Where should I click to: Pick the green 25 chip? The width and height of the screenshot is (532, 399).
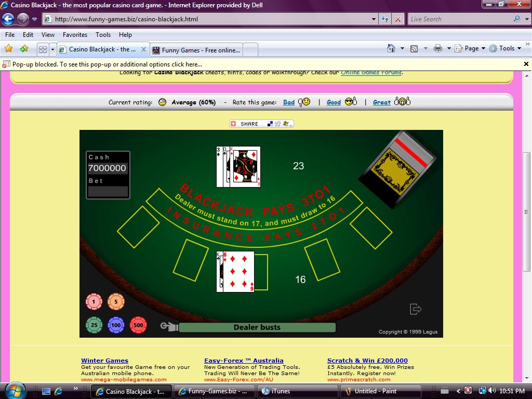tap(94, 325)
